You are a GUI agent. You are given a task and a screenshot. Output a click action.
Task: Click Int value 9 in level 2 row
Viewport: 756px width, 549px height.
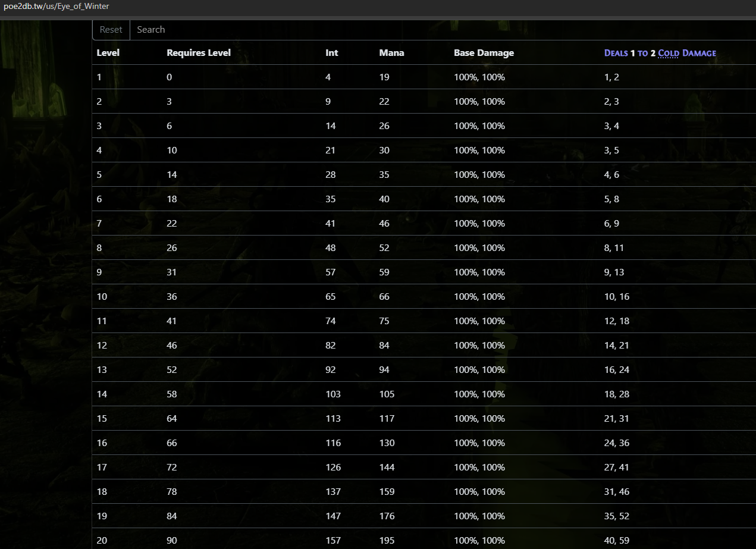328,102
